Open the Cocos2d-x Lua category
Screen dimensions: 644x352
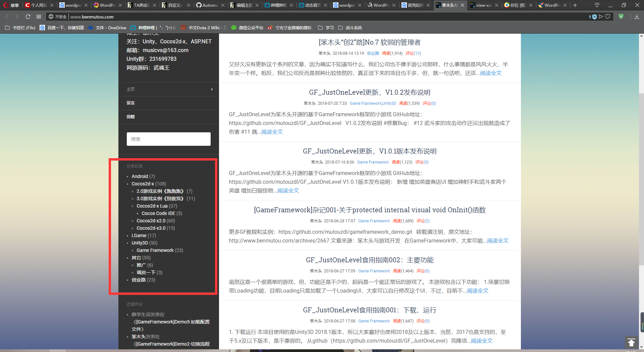[152, 206]
